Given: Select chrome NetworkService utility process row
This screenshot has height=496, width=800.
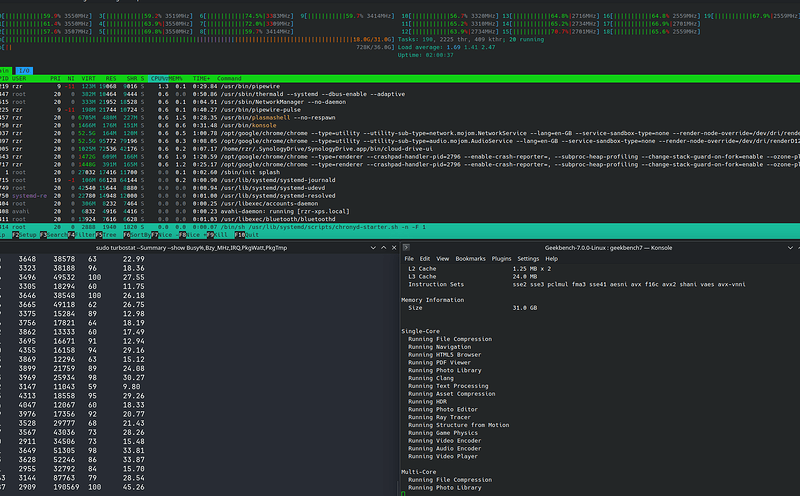Looking at the screenshot, I should coord(400,133).
